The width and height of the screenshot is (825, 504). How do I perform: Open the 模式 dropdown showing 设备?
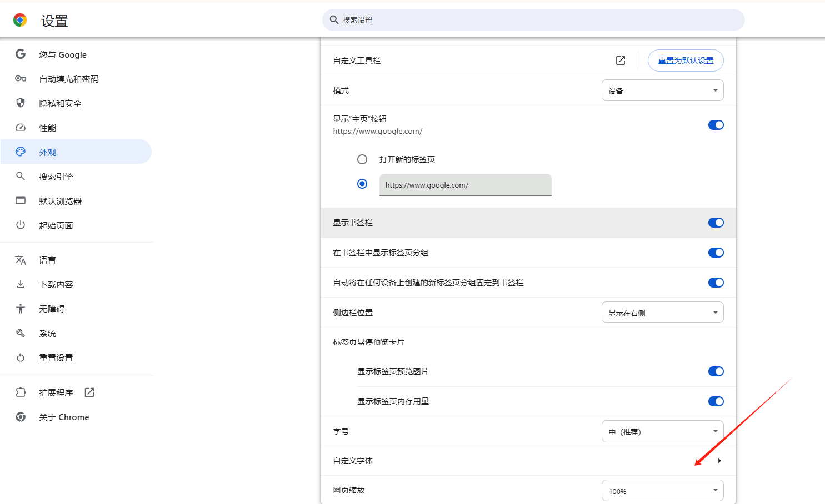pos(663,90)
